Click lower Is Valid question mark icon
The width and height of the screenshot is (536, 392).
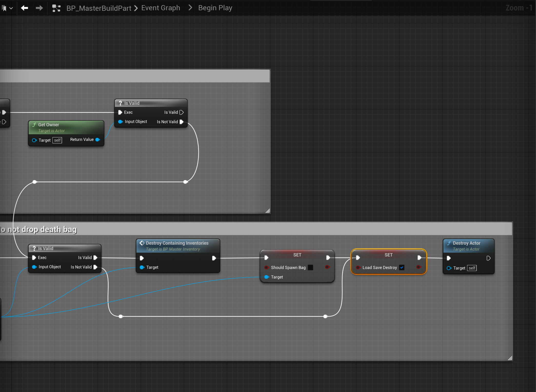click(34, 248)
